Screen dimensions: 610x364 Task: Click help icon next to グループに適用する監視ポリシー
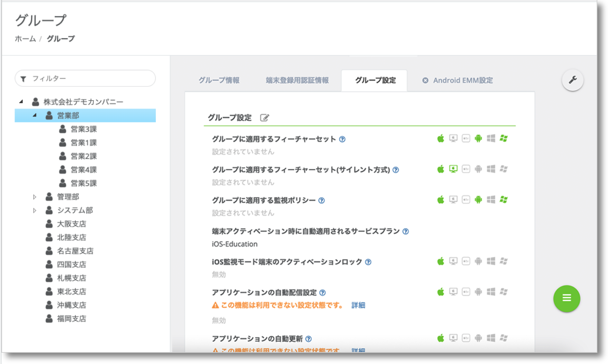(322, 201)
